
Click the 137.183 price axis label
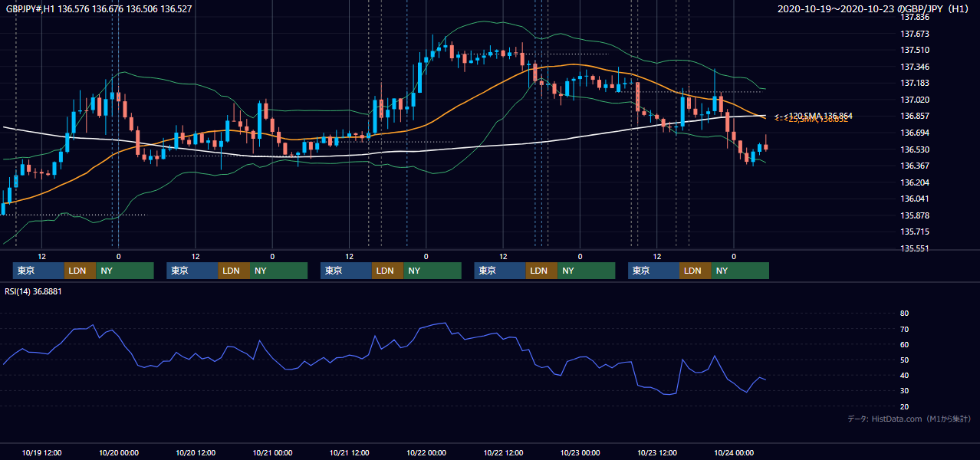point(914,84)
